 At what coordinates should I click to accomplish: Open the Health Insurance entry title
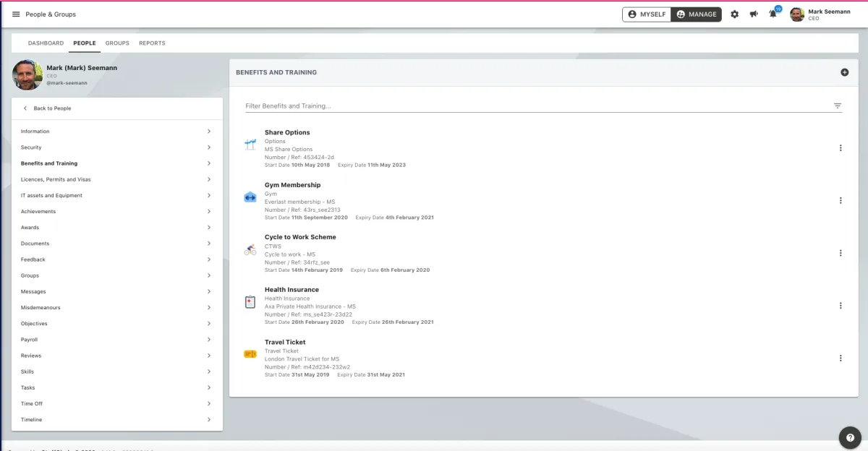(292, 290)
